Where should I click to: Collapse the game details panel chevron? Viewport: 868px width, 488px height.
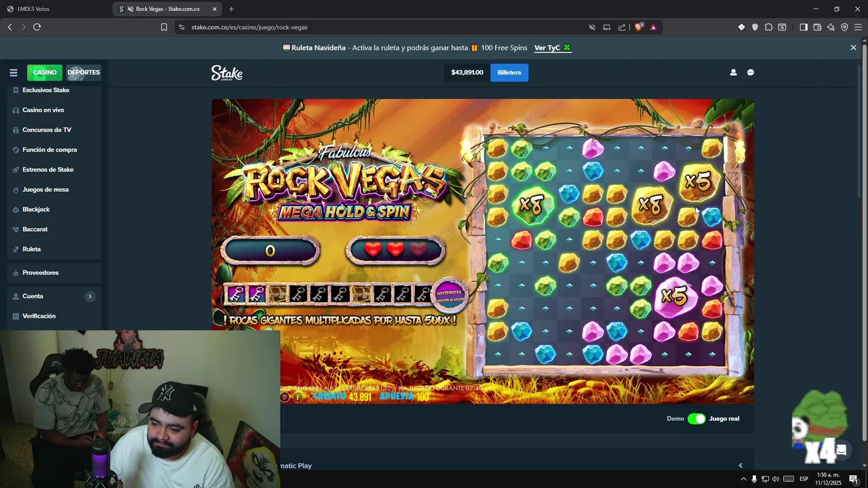(x=741, y=466)
